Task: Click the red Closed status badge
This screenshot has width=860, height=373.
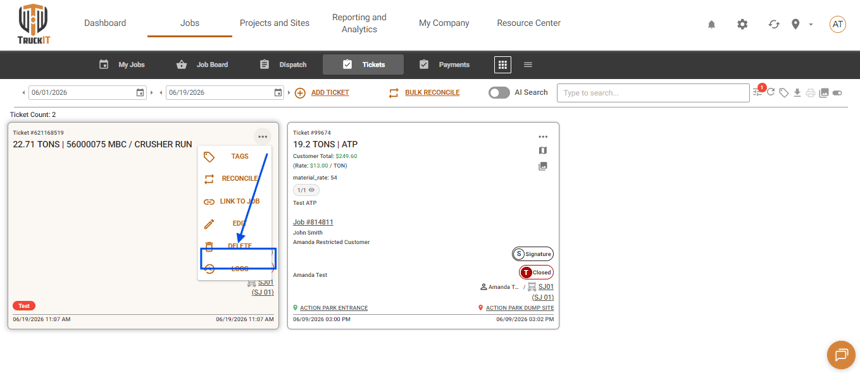Action: (536, 272)
